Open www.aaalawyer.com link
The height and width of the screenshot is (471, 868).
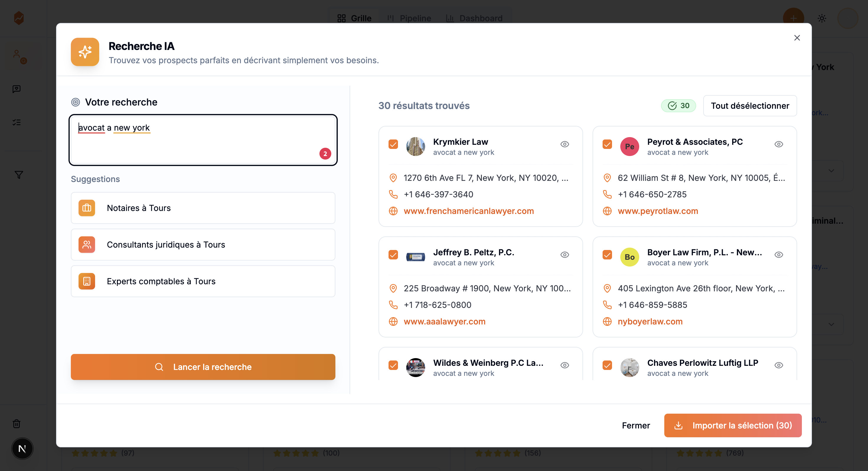(x=444, y=322)
